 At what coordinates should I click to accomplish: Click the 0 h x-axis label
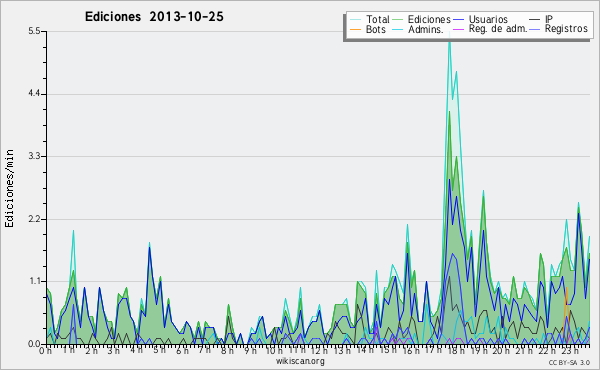(45, 351)
